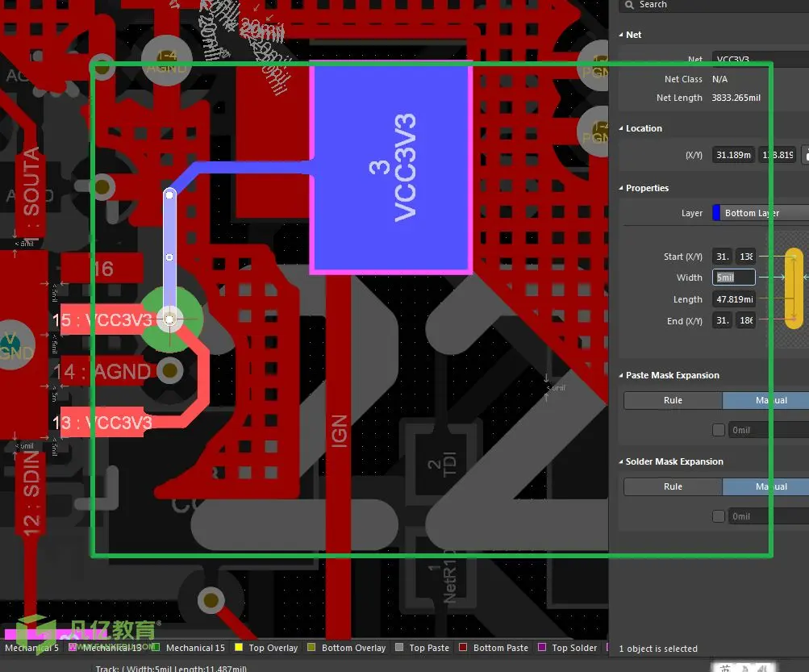Image resolution: width=809 pixels, height=672 pixels.
Task: Click the yellow Top Overlay color swatch
Action: pos(239,647)
